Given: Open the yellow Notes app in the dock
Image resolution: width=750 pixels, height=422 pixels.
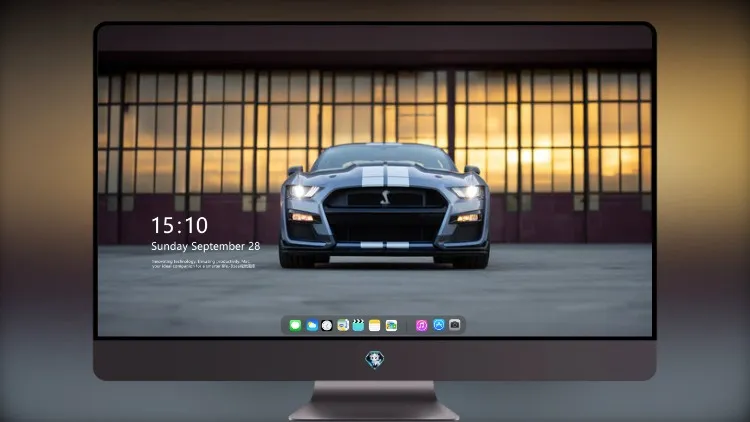Looking at the screenshot, I should [x=375, y=325].
